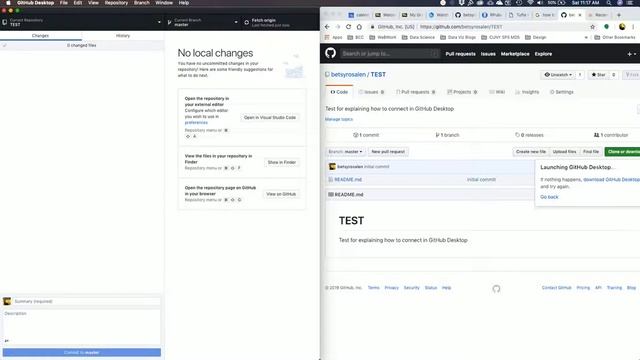Select the Pull requests repository tab
The width and height of the screenshot is (640, 360).
[415, 92]
